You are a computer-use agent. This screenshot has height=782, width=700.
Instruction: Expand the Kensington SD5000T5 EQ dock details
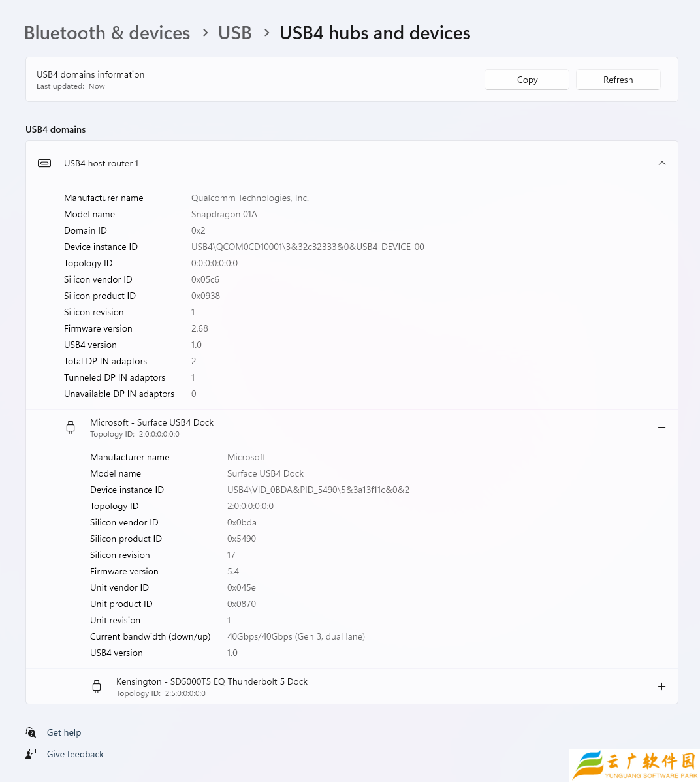[x=661, y=687]
